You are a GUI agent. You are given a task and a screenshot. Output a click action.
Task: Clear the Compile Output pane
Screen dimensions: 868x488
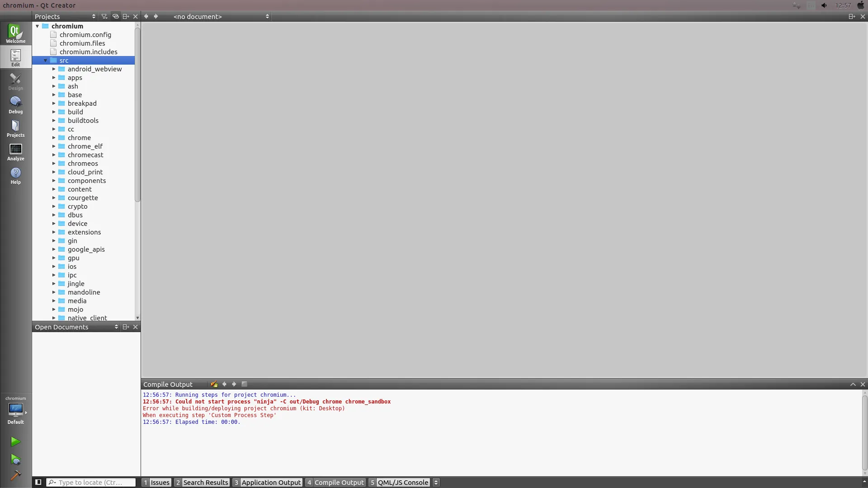pyautogui.click(x=214, y=384)
